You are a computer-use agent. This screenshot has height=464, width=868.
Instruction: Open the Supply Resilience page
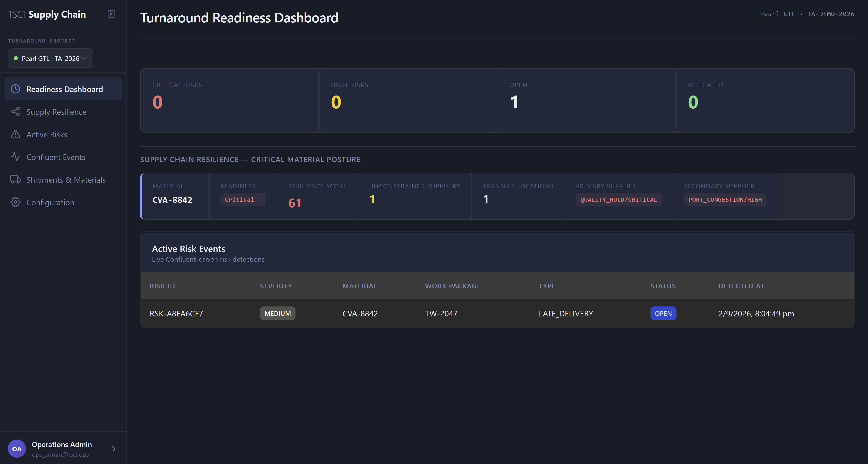coord(63,112)
